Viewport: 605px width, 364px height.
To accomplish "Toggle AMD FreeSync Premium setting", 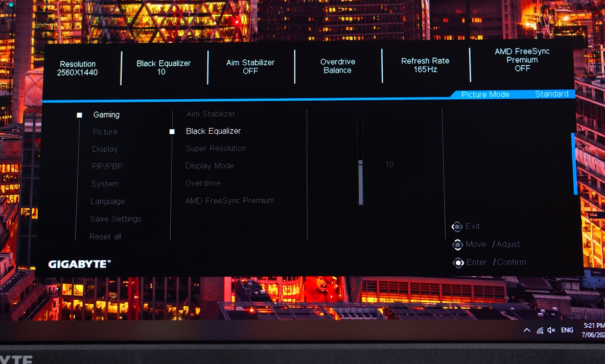I will [x=230, y=200].
